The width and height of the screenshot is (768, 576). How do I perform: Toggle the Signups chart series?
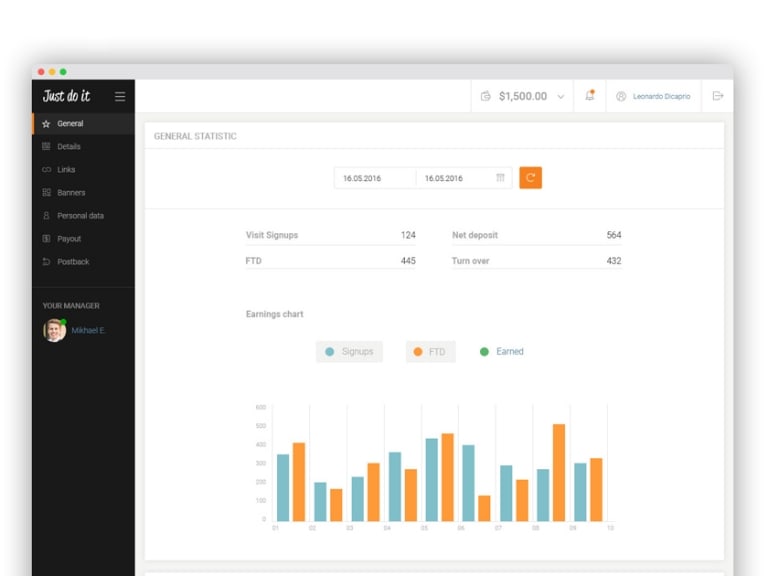pyautogui.click(x=349, y=352)
